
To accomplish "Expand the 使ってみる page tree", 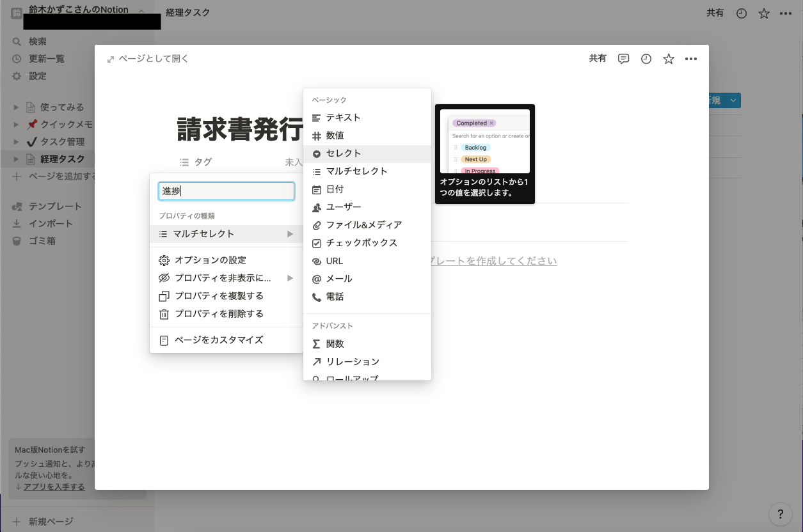I will [x=17, y=107].
